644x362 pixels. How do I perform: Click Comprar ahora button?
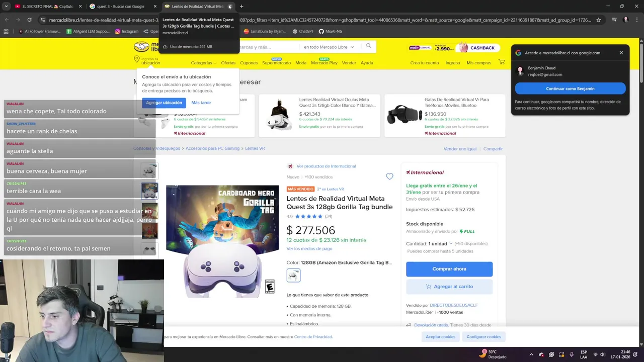coord(449,268)
